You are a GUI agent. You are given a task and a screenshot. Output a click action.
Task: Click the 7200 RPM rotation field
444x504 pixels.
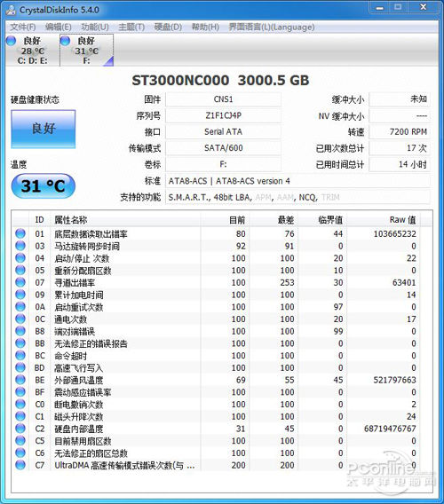coord(400,132)
